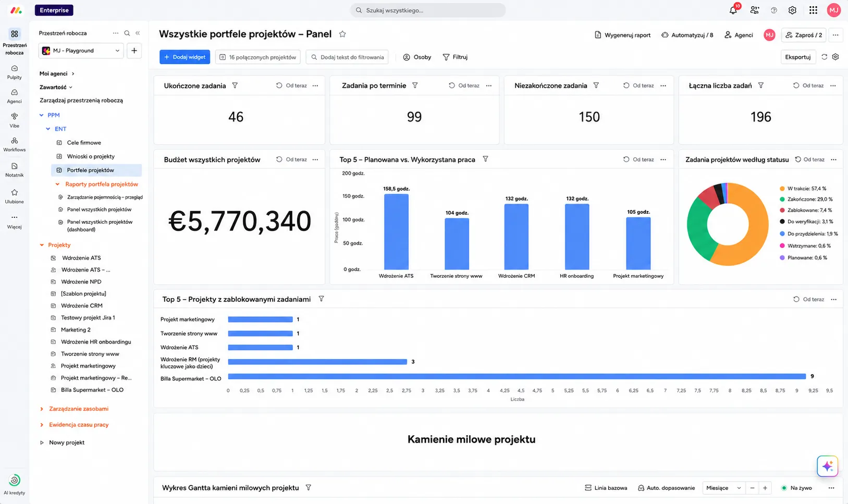Open Cele firmowe board
Viewport: 848px width, 504px height.
click(84, 142)
